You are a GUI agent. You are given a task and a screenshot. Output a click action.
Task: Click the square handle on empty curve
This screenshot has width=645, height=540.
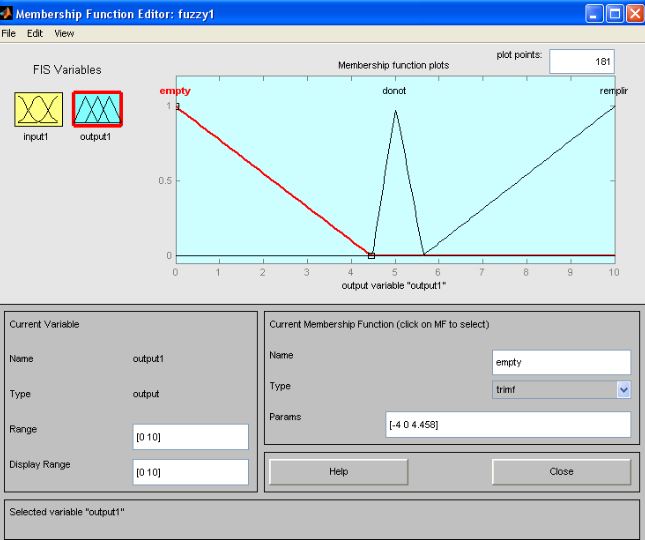pos(372,255)
